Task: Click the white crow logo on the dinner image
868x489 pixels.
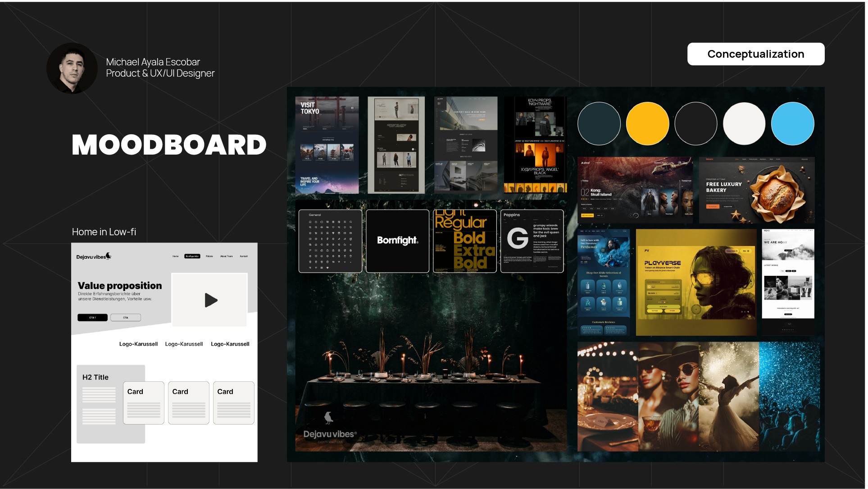Action: tap(329, 418)
